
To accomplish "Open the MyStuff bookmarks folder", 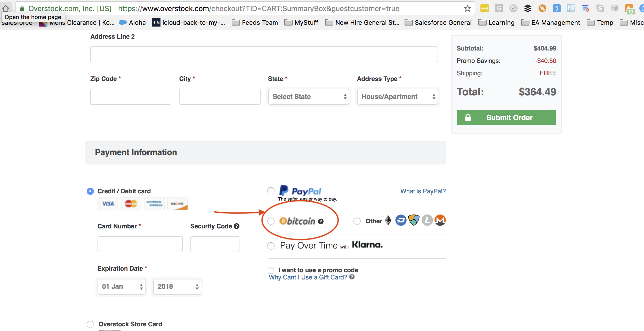I will [301, 23].
